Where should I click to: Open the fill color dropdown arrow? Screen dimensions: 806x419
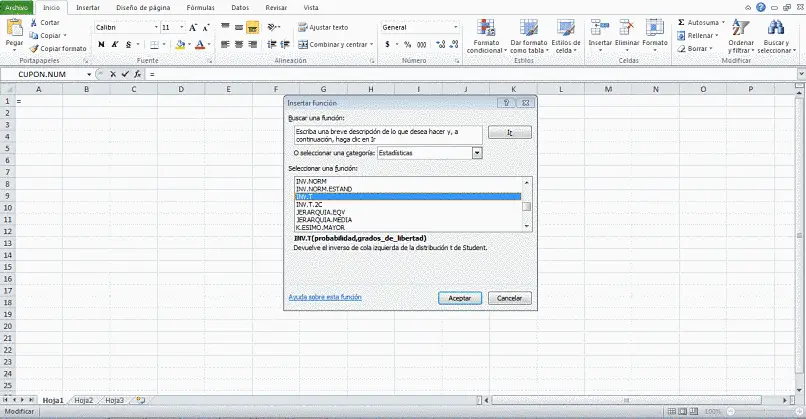click(x=189, y=45)
